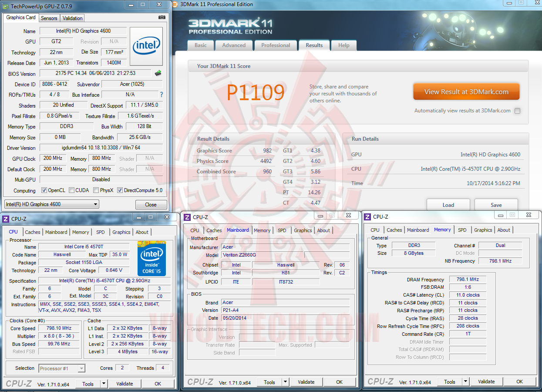
Task: Open the Advanced tab in 3DMark 11
Action: pyautogui.click(x=234, y=45)
